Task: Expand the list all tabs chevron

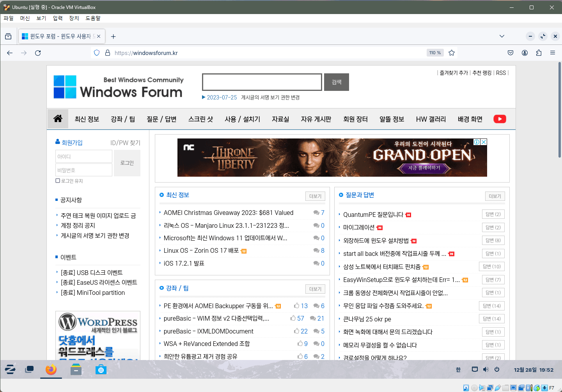Action: tap(502, 36)
